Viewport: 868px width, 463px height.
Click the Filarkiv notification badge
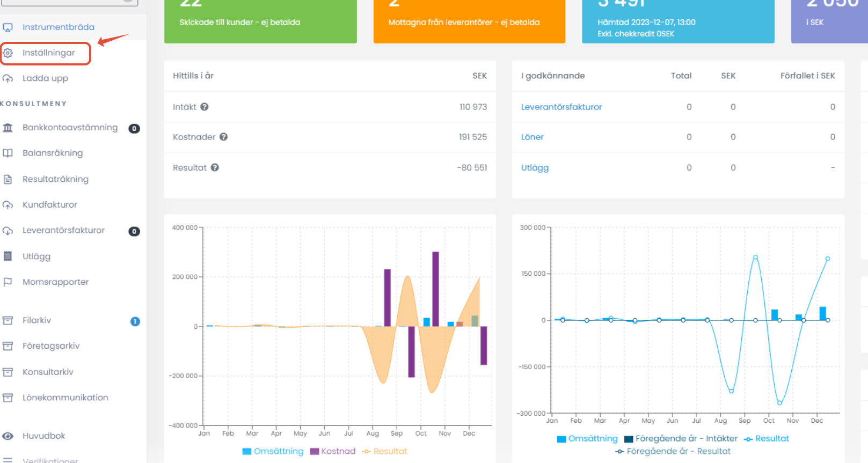[135, 321]
